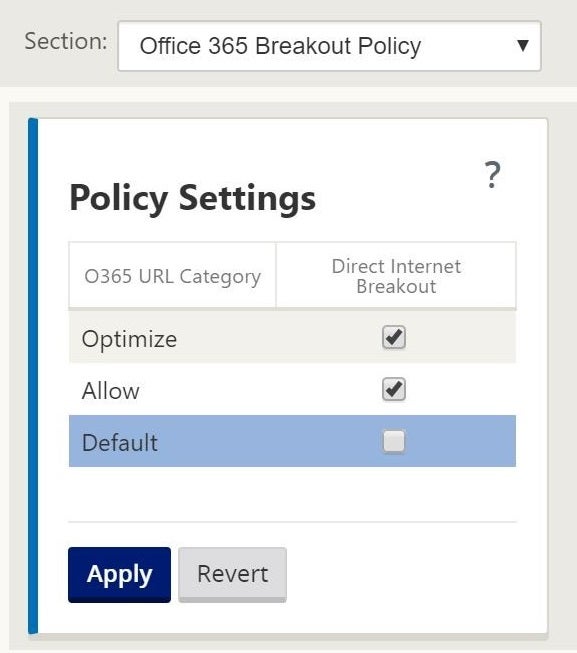This screenshot has width=577, height=653.
Task: Click the help question mark icon
Action: click(x=492, y=175)
